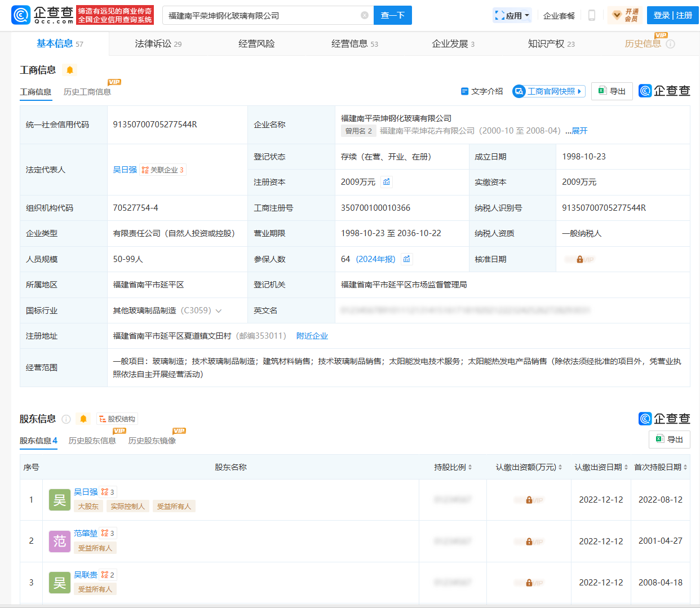Image resolution: width=700 pixels, height=608 pixels.
Task: Click the 吴 avatar for shareholder 吴联贵
Action: (x=60, y=583)
